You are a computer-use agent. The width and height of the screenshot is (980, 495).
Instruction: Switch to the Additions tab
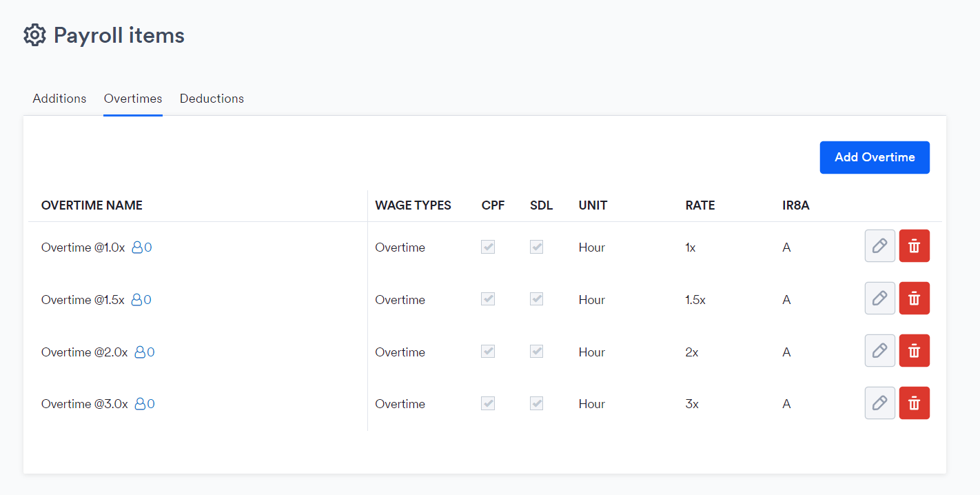coord(60,99)
